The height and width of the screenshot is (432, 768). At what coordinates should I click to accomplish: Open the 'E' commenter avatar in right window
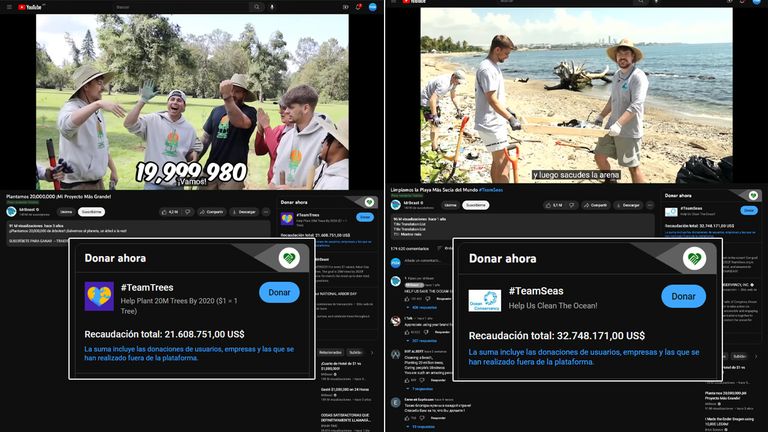pos(396,403)
